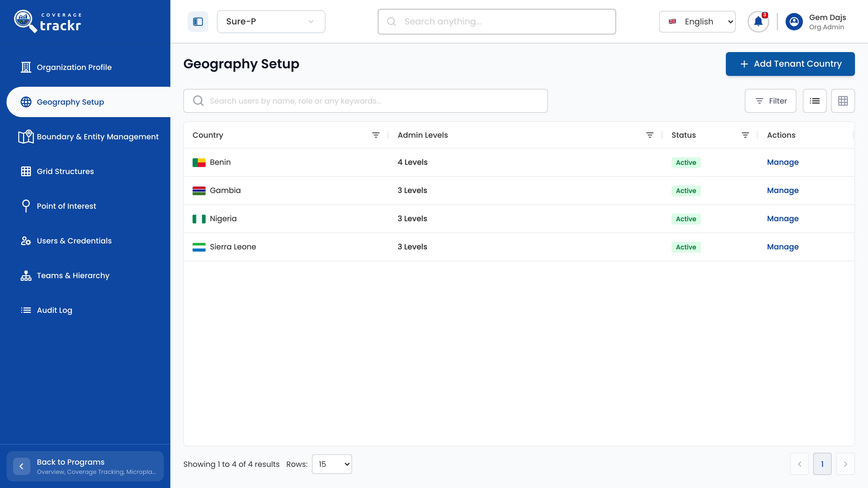
Task: Click the back arrow in Back to Programs
Action: pos(22,466)
